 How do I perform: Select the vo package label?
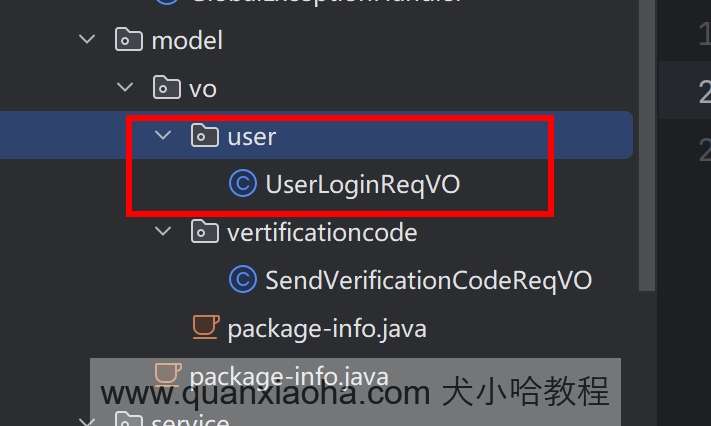point(203,89)
